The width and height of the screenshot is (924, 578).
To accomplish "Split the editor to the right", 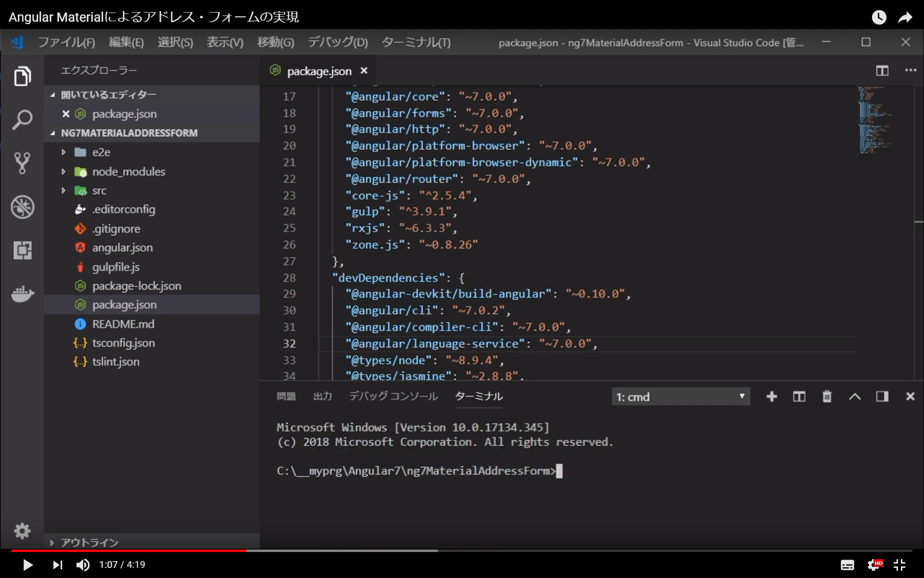I will click(882, 71).
